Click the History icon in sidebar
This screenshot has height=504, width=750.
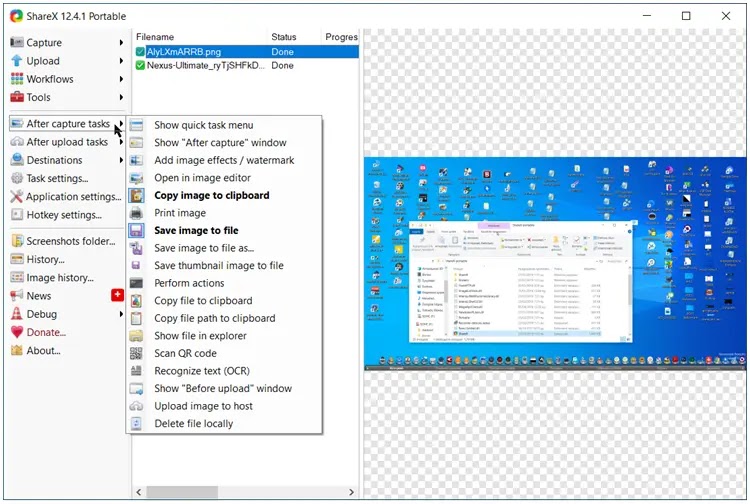pyautogui.click(x=17, y=259)
